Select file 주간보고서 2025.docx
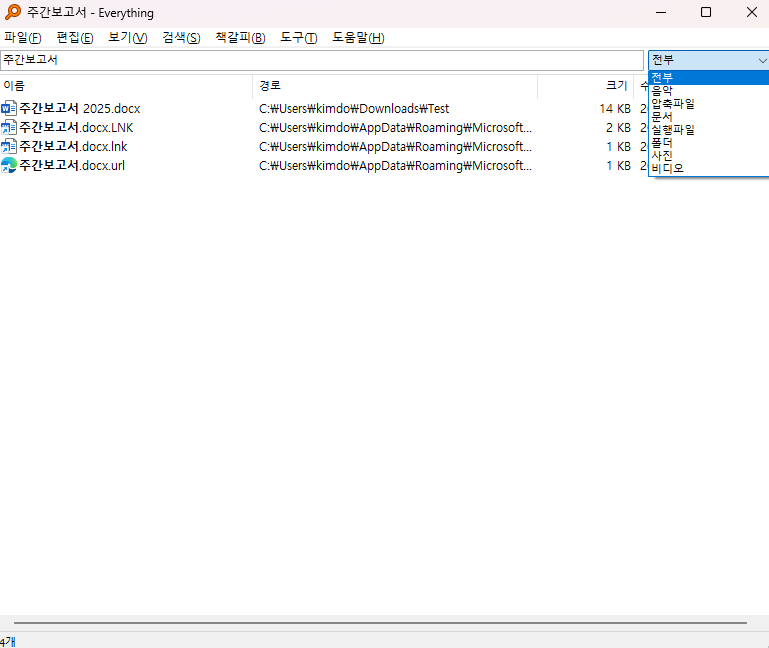This screenshot has height=648, width=769. pyautogui.click(x=79, y=108)
